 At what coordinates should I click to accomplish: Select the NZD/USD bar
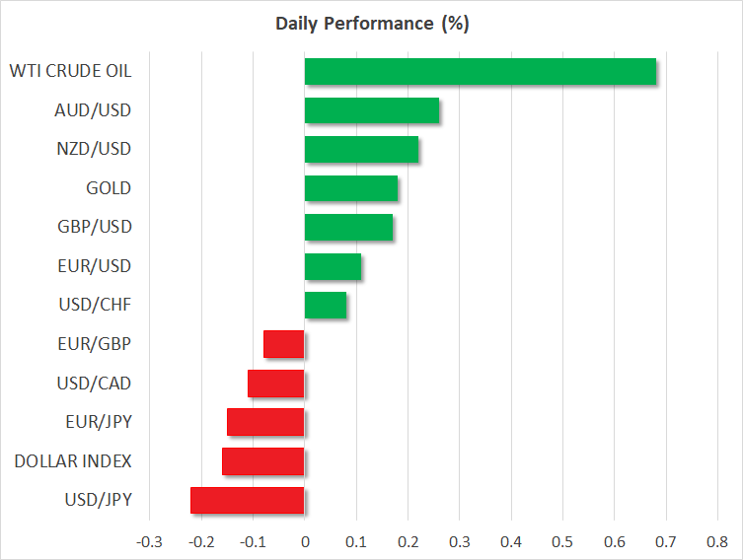(361, 149)
